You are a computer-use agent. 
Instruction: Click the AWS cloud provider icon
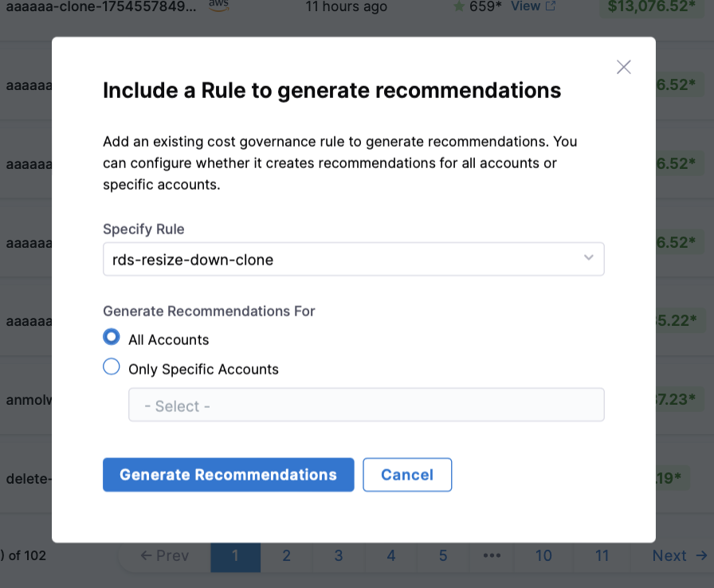coord(218,5)
